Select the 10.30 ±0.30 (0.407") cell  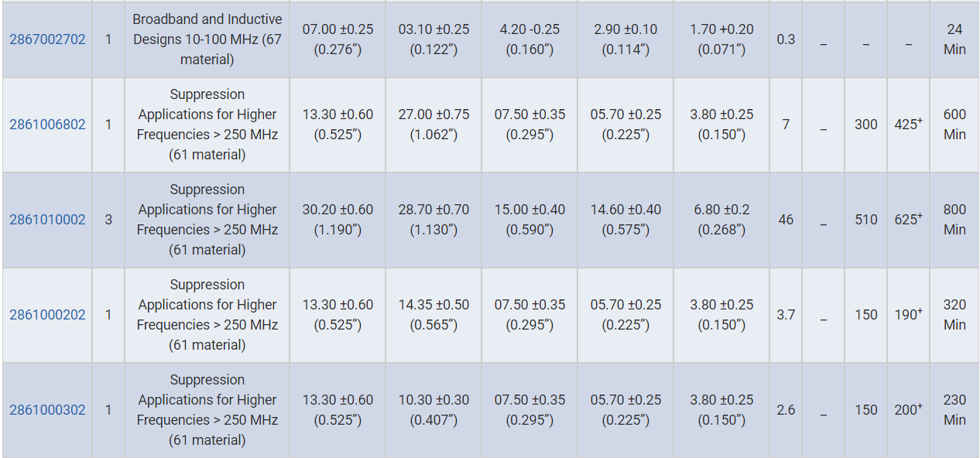[x=433, y=410]
